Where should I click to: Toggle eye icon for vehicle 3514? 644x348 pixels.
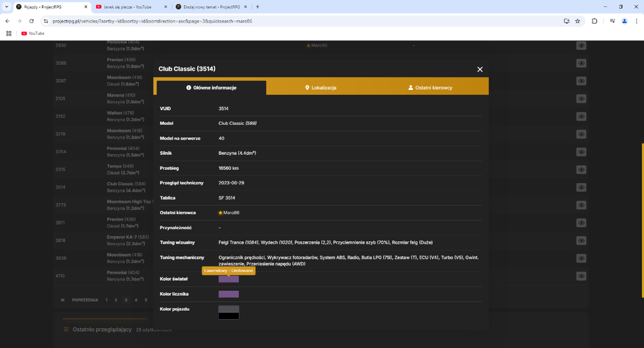(x=581, y=187)
